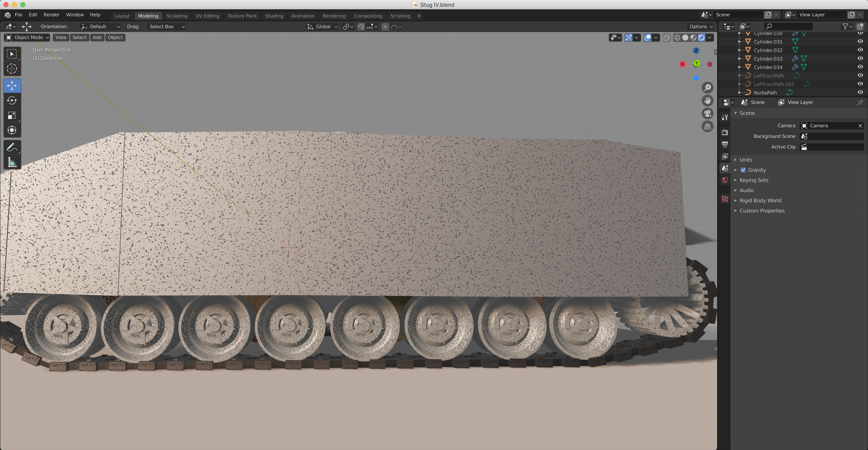
Task: Enable Material Preview shading mode
Action: tap(693, 37)
